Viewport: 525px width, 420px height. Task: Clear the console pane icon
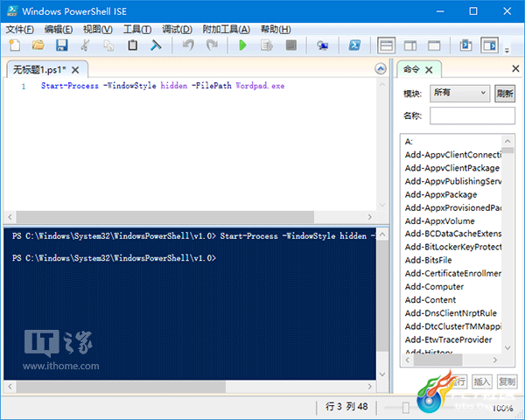coord(156,45)
